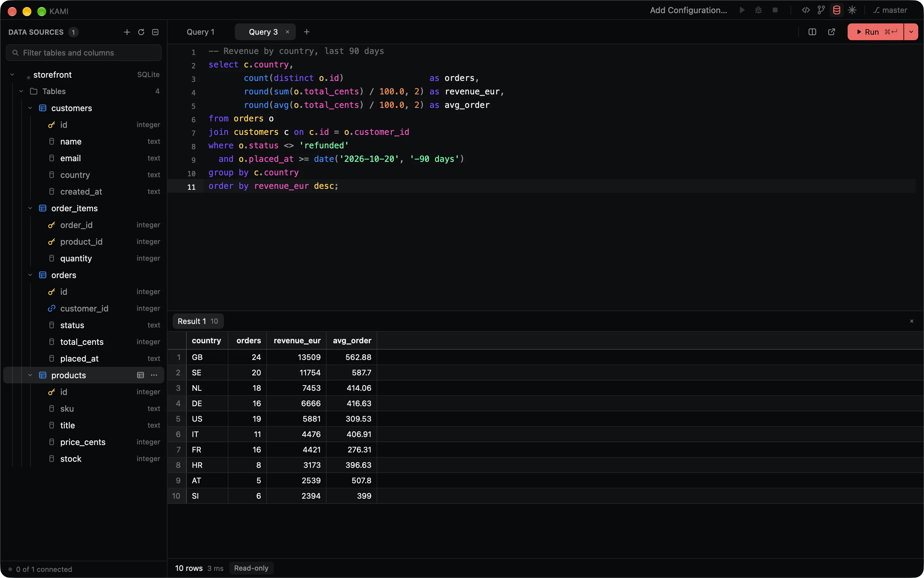
Task: Refresh the data sources list
Action: click(141, 32)
